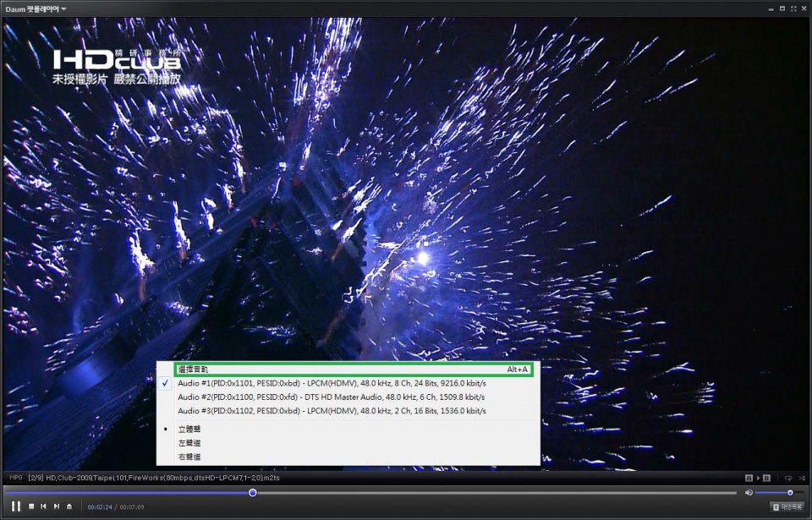This screenshot has height=520, width=812.
Task: Select Audio #1 LPCM 8 Ch track
Action: click(x=348, y=384)
